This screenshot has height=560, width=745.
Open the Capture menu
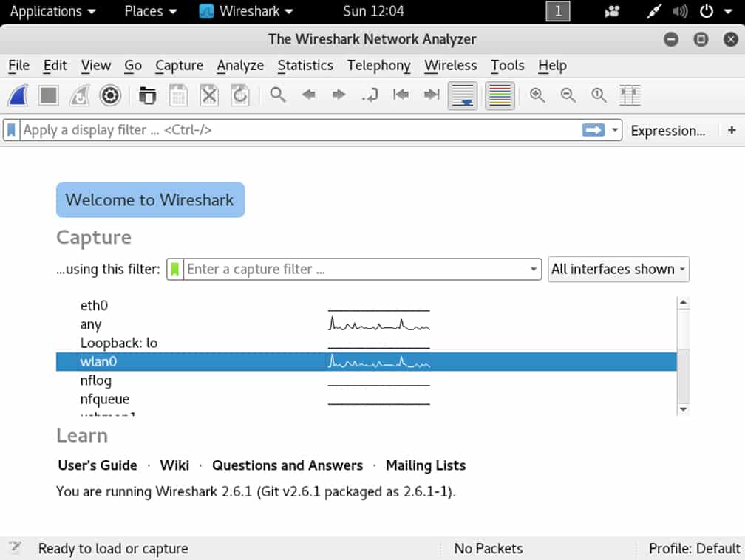[179, 66]
